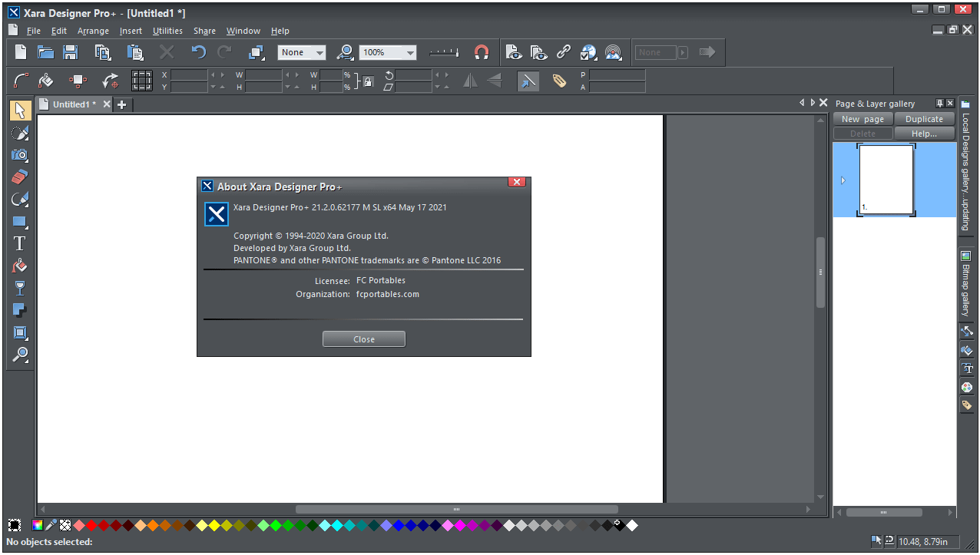Open the Insert menu
980x555 pixels.
[x=131, y=31]
